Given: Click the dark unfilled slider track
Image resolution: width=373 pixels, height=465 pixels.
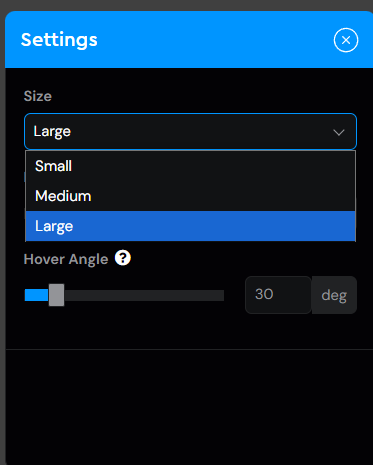Looking at the screenshot, I should click(x=144, y=295).
